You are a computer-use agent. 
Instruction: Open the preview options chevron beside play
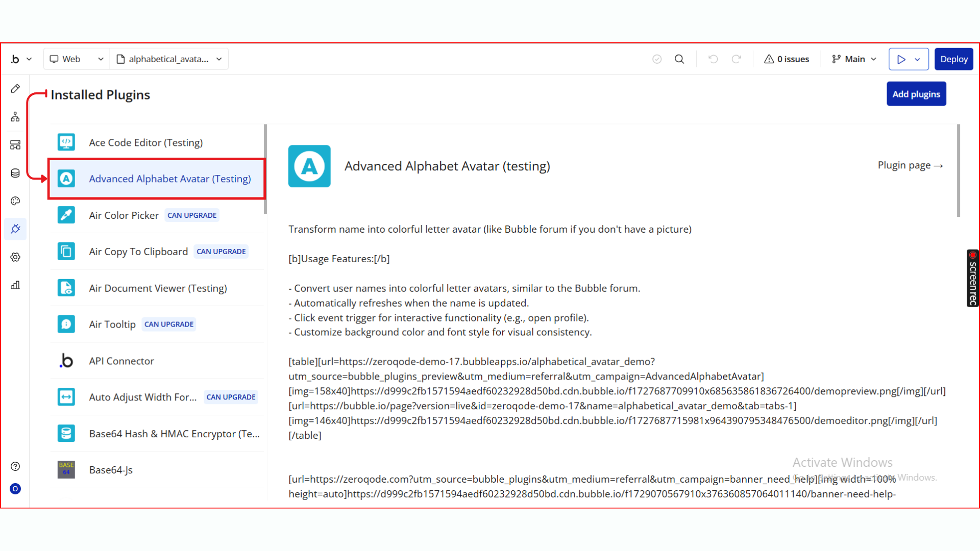tap(918, 59)
